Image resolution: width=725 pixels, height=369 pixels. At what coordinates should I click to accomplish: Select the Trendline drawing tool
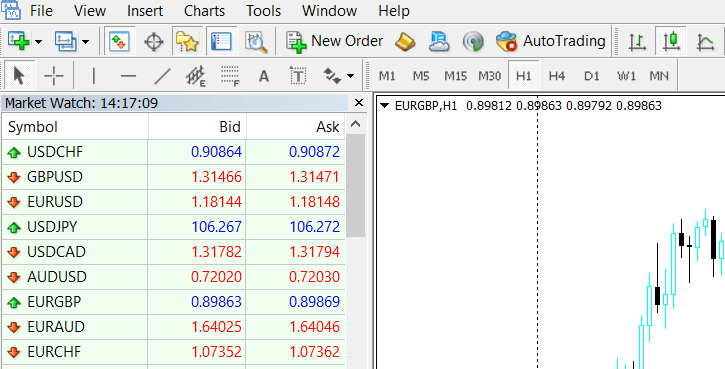162,75
